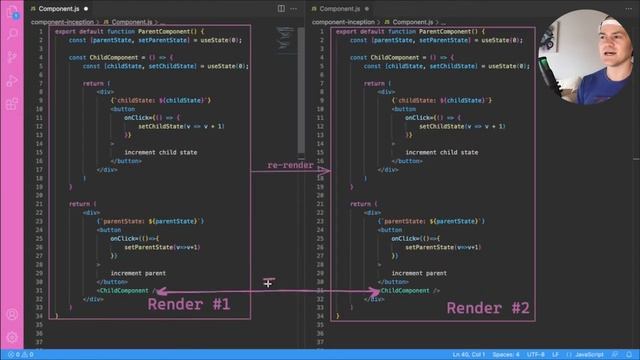Click <ChildComponent /> on line 31, left editor
The height and width of the screenshot is (360, 640).
click(x=127, y=291)
